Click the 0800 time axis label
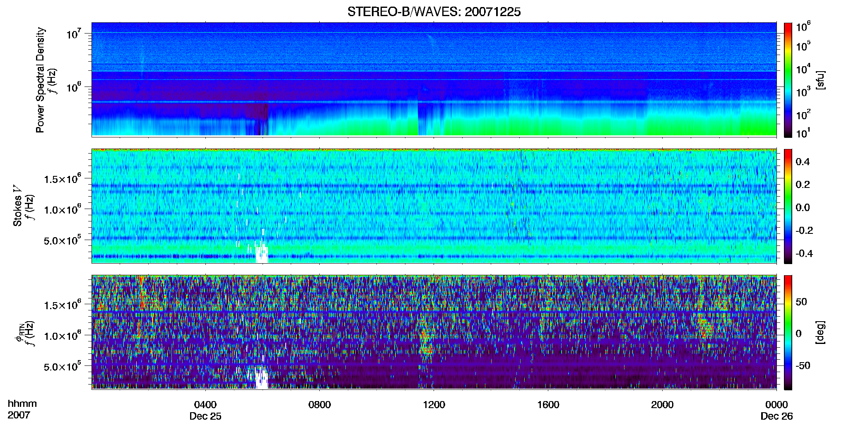The image size is (868, 447). [x=320, y=405]
